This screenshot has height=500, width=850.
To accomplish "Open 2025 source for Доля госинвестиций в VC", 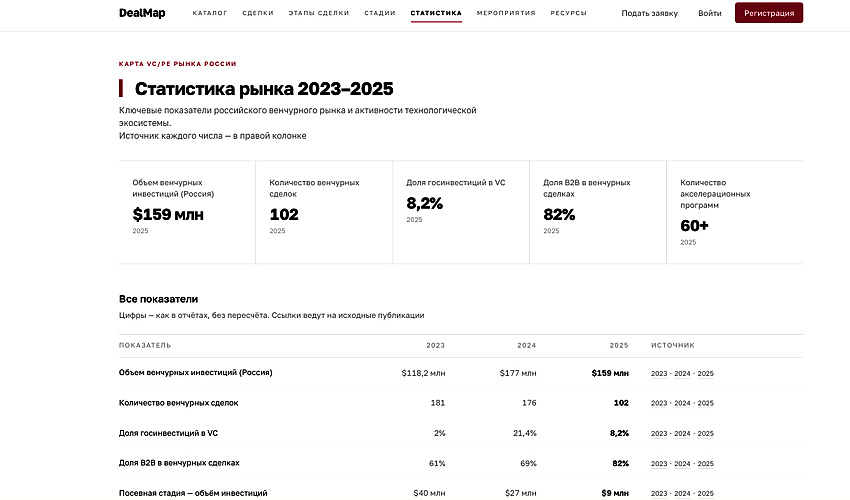I will (706, 433).
